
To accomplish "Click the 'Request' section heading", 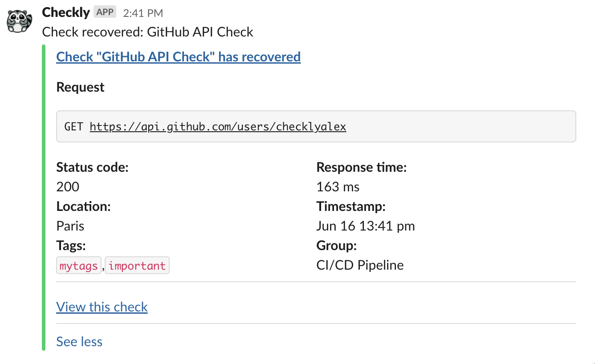I will click(x=80, y=87).
